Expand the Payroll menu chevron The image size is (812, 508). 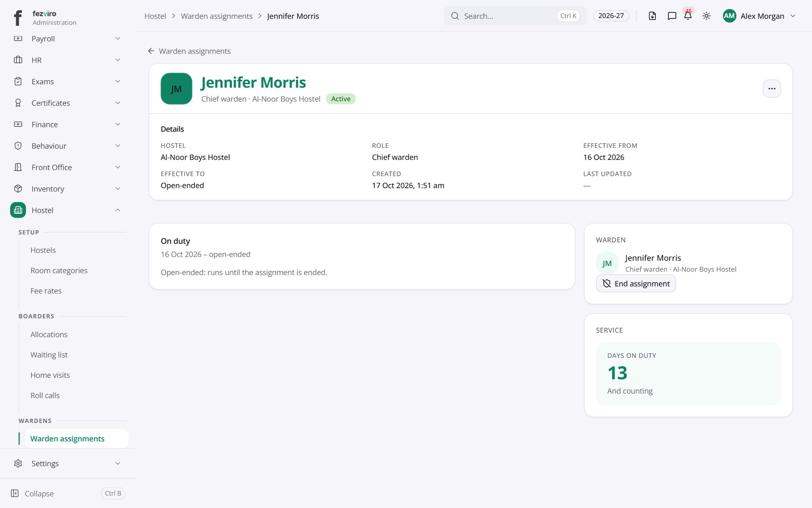tap(118, 38)
